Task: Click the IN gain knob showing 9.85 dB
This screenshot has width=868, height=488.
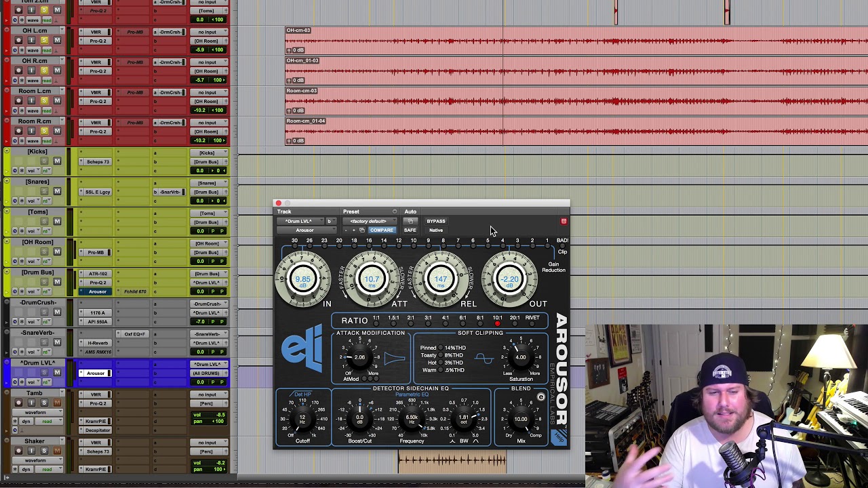Action: tap(303, 280)
